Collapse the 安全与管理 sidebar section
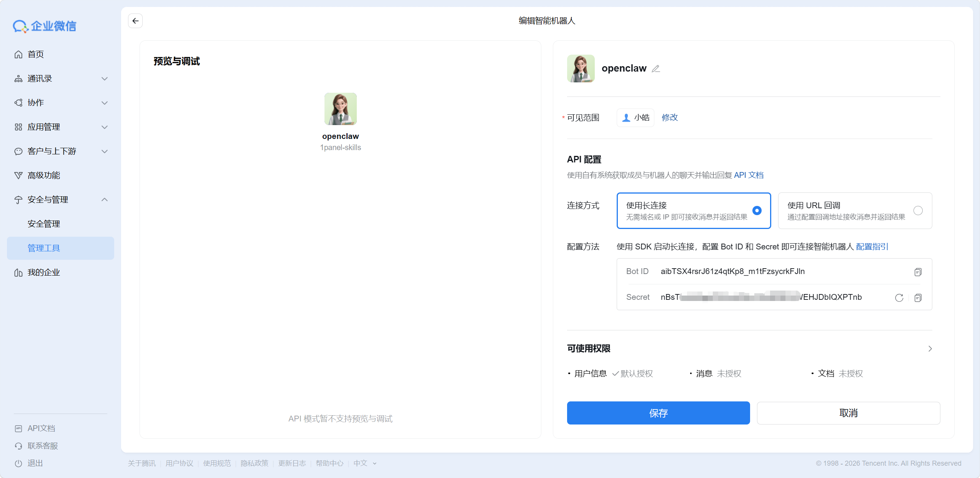The image size is (980, 478). pyautogui.click(x=104, y=200)
